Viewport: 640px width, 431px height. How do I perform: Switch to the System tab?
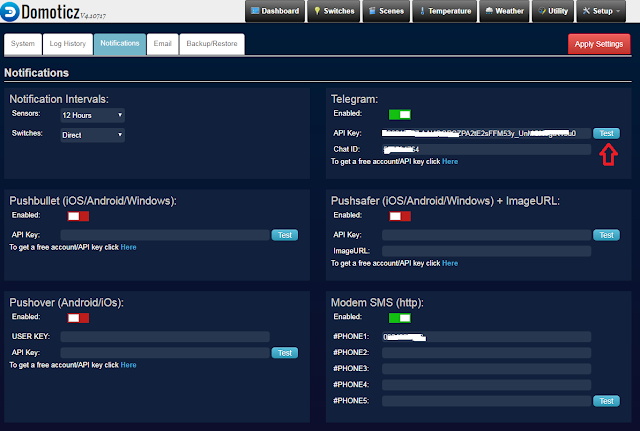23,44
